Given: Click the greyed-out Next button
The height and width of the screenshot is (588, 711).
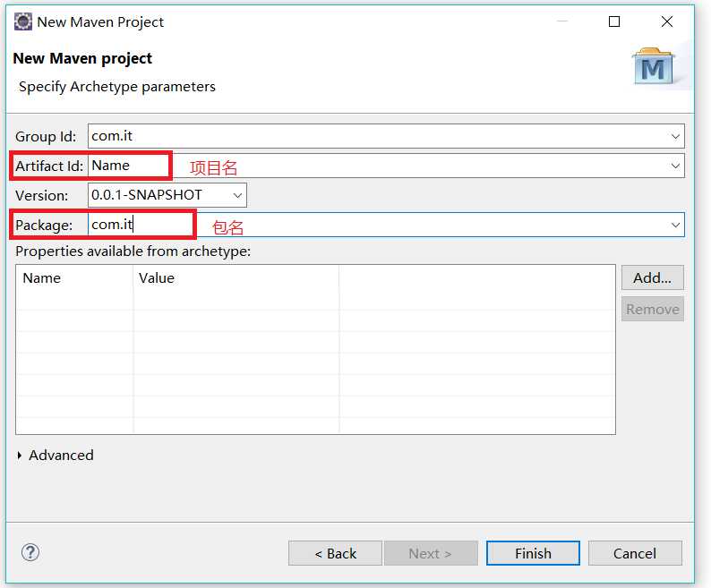Looking at the screenshot, I should click(431, 553).
